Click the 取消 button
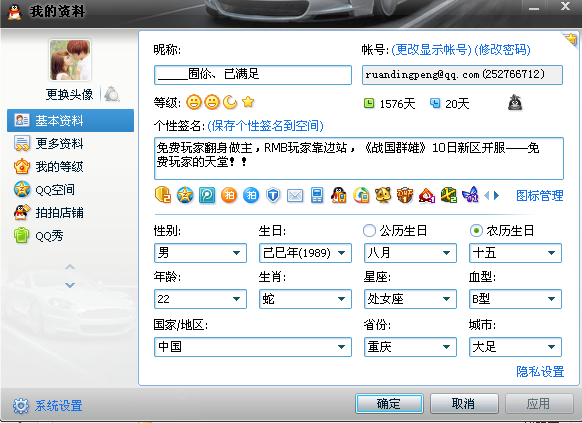The image size is (582, 423). [x=464, y=404]
